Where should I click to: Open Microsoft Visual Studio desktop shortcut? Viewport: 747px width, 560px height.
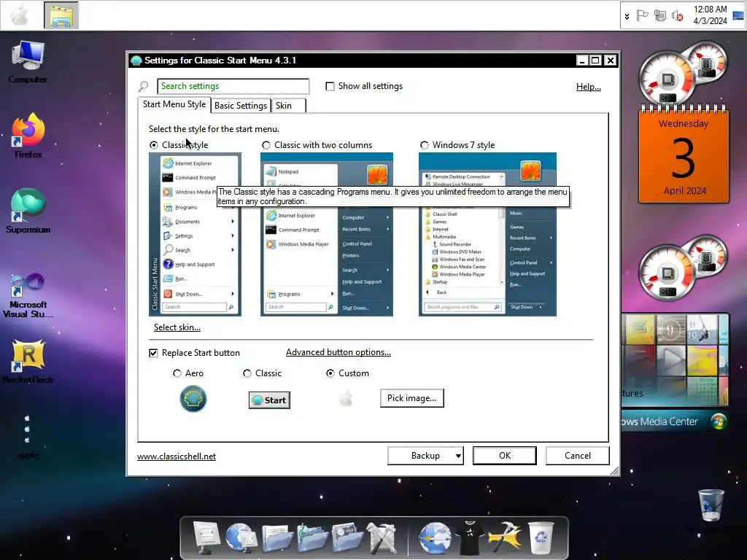(28, 295)
